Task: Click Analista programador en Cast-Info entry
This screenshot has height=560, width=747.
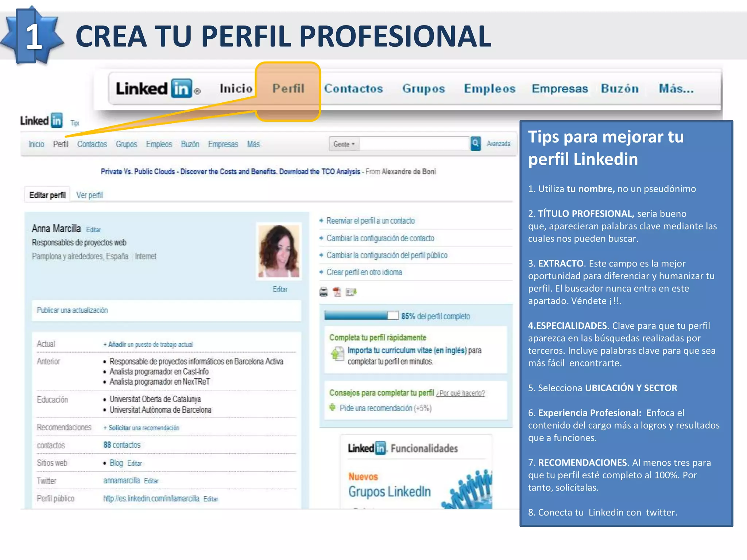Action: (x=159, y=372)
